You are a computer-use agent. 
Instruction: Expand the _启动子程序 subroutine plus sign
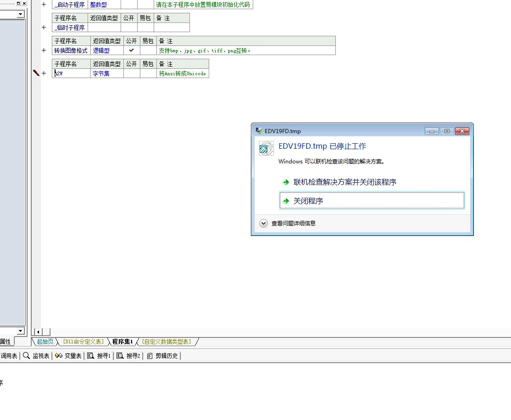pos(44,5)
